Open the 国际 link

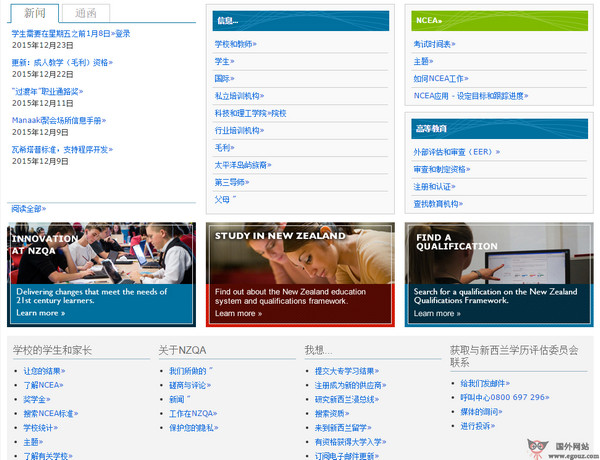pos(224,79)
